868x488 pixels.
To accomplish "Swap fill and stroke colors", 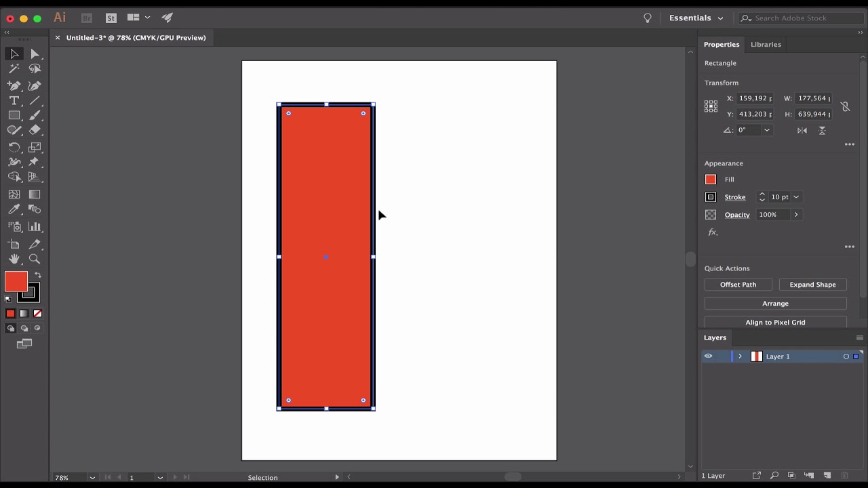I will (x=38, y=274).
